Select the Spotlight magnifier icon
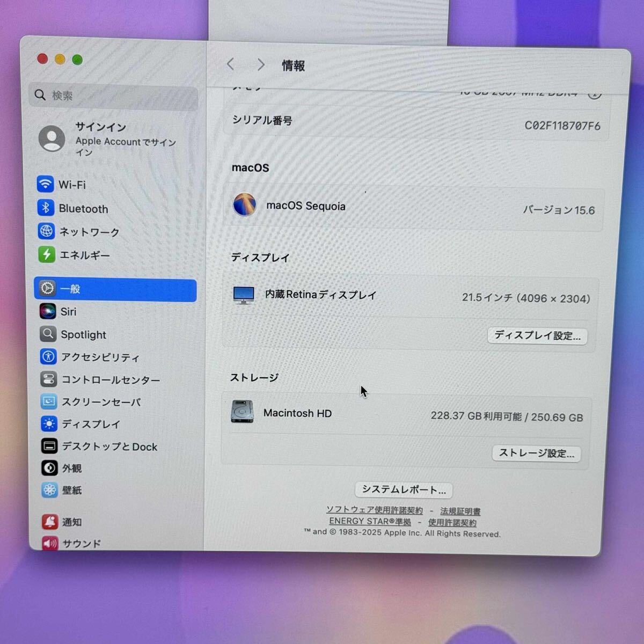 (48, 334)
